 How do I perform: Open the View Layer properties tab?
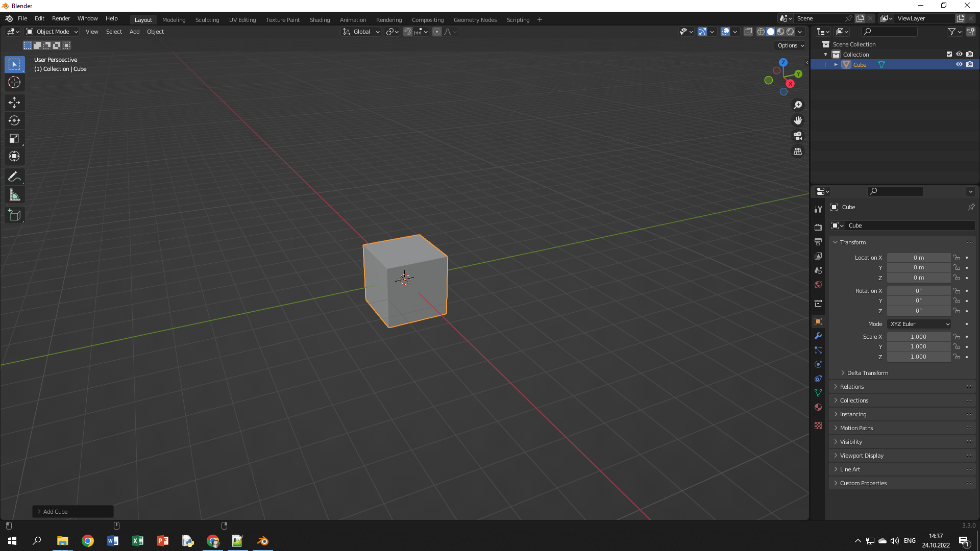[818, 256]
